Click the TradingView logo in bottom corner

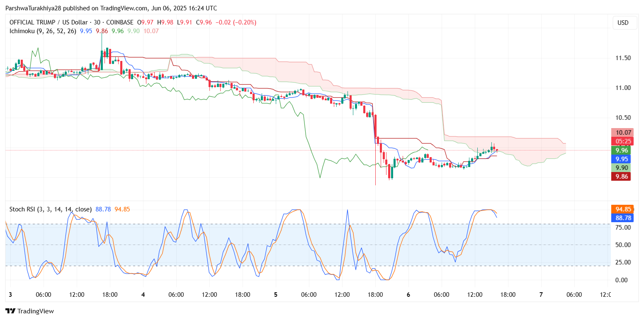click(29, 311)
